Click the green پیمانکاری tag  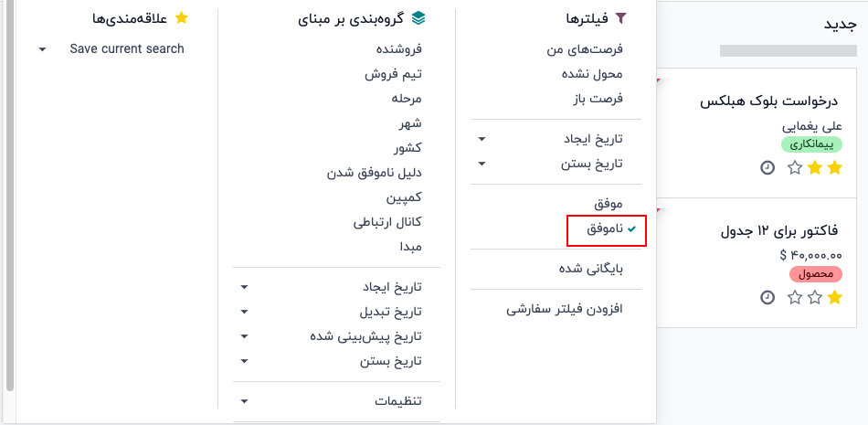tap(811, 144)
